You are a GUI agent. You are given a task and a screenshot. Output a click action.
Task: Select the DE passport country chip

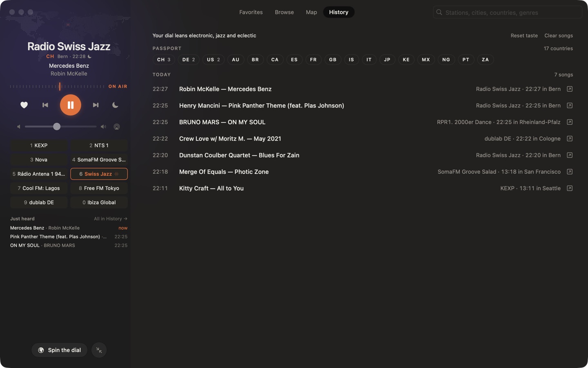tap(189, 60)
